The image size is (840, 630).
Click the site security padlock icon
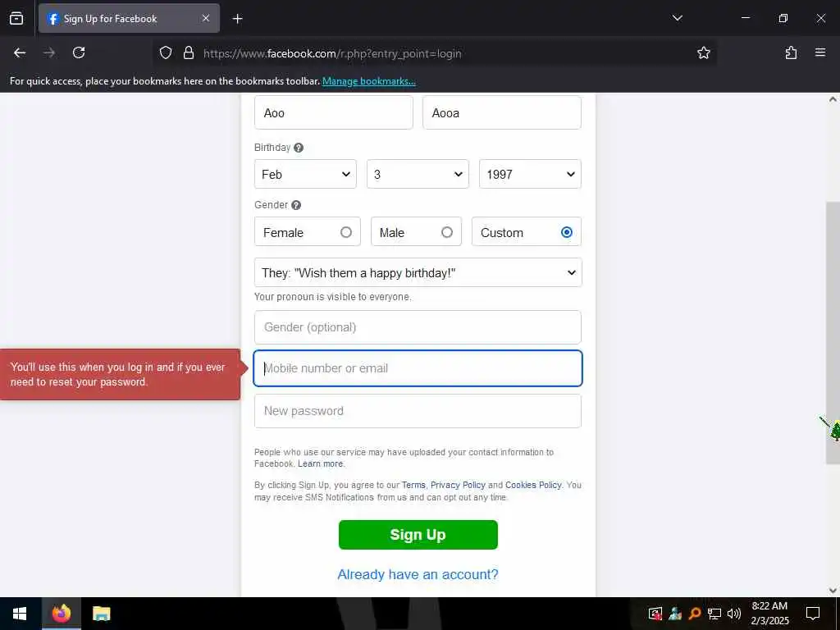188,52
